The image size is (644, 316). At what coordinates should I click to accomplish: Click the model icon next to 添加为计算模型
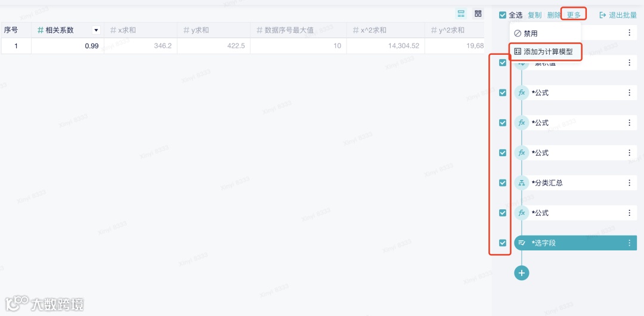pyautogui.click(x=518, y=52)
